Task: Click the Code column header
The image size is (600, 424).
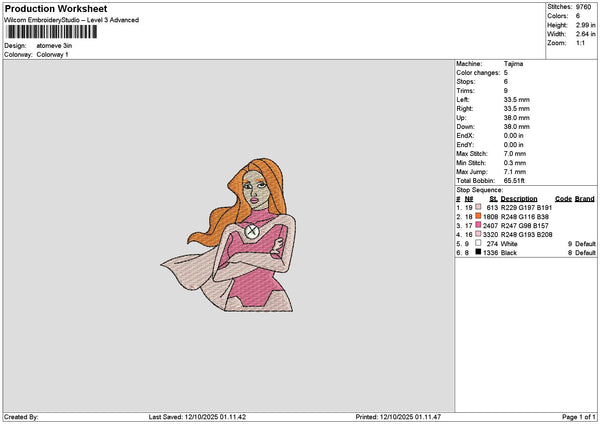Action: (x=563, y=199)
